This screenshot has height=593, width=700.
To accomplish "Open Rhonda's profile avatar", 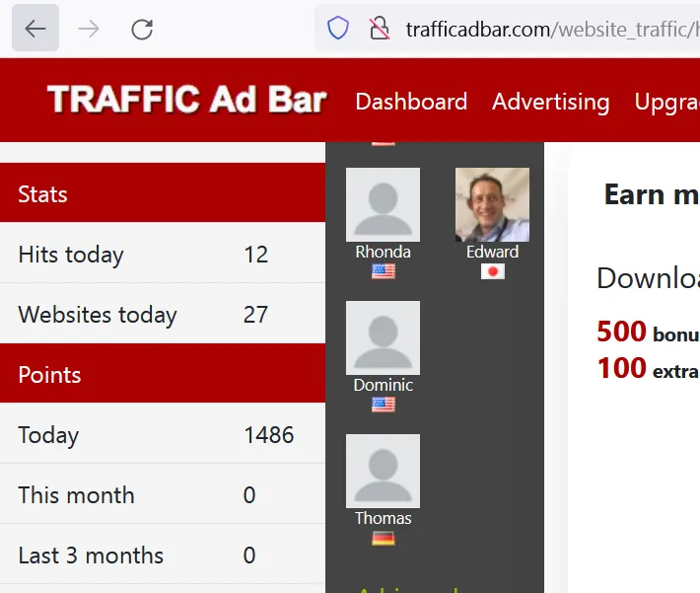I will pos(384,204).
